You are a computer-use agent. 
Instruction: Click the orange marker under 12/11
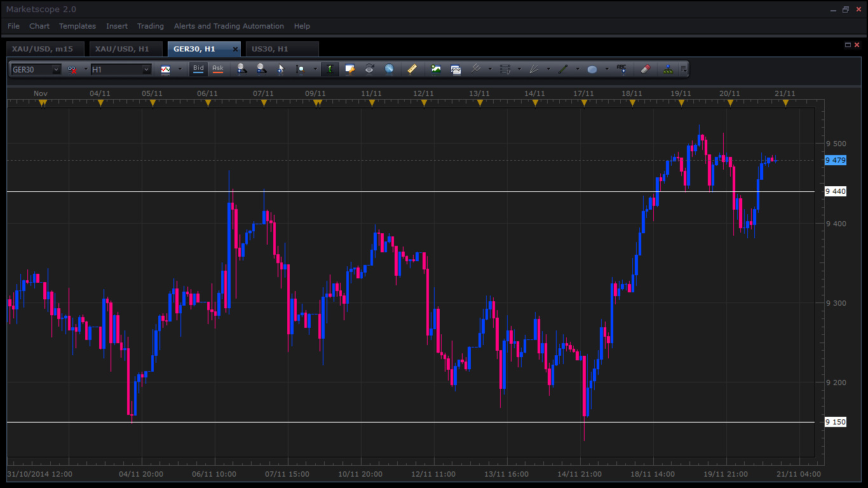point(424,103)
